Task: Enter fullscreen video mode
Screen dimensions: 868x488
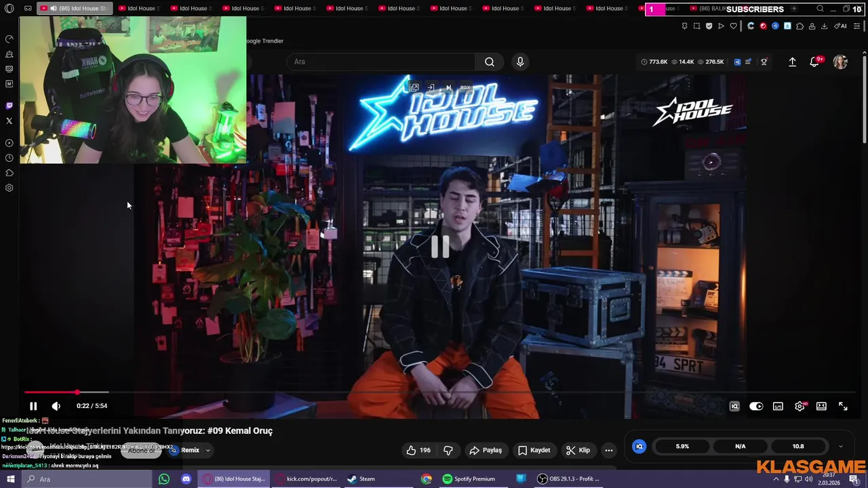Action: (843, 406)
